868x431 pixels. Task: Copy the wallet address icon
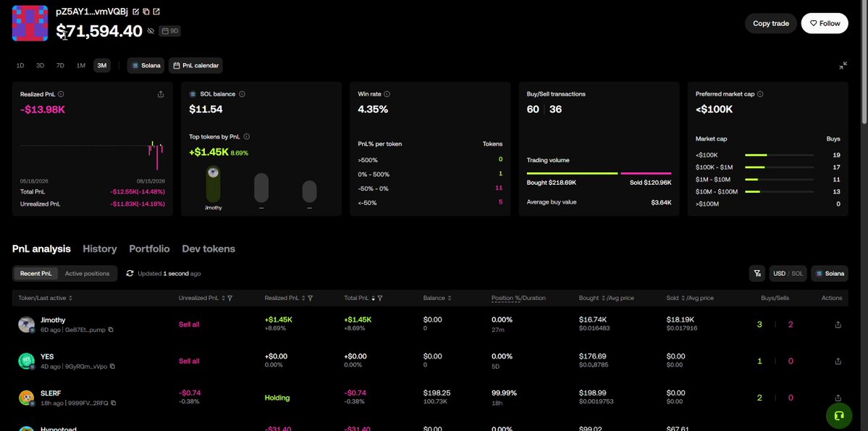tap(146, 12)
